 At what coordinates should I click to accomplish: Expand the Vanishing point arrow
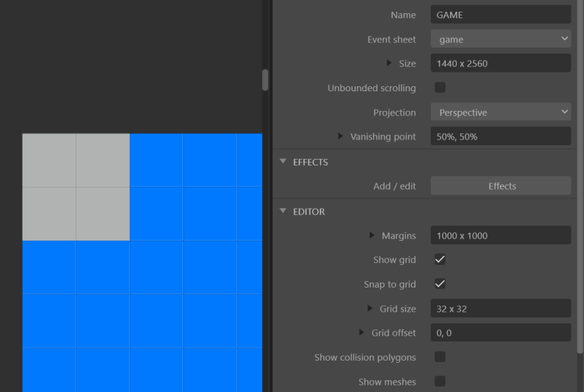[340, 137]
